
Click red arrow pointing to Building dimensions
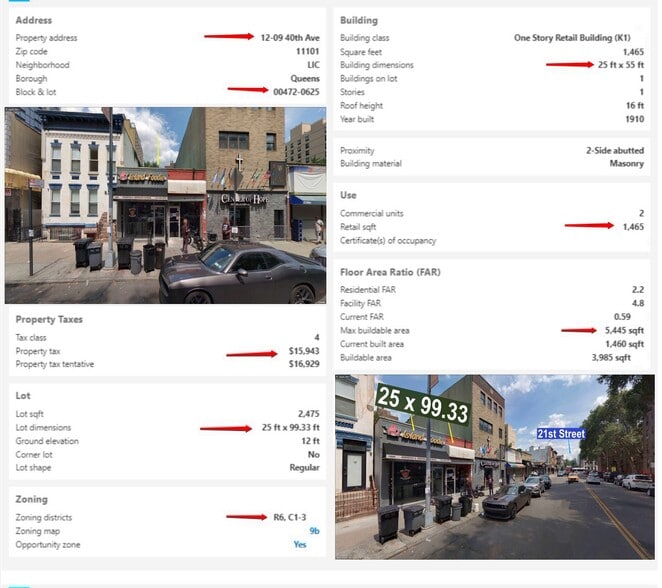click(x=569, y=64)
